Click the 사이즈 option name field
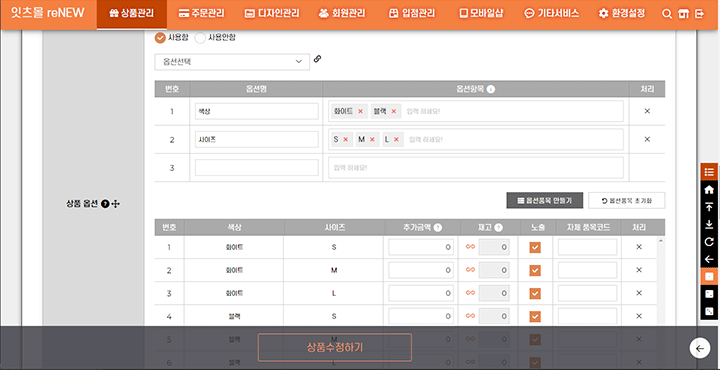Screen dimensions: 720x370 pyautogui.click(x=257, y=140)
